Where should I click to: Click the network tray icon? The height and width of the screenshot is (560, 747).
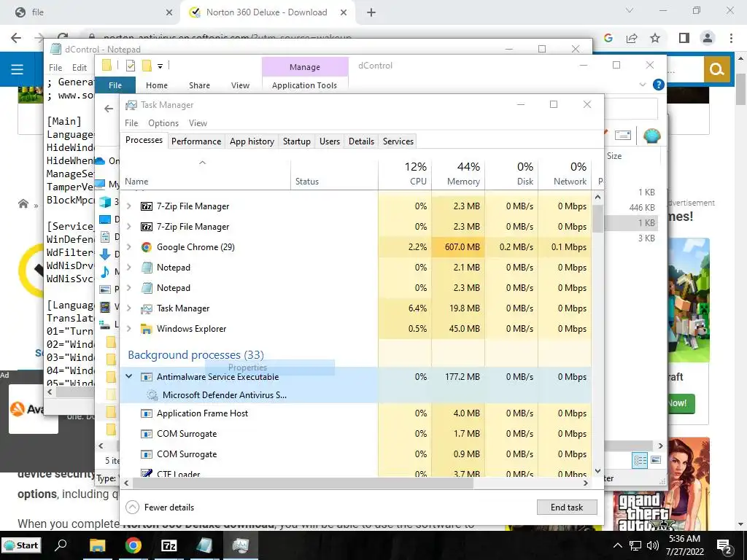coord(635,545)
